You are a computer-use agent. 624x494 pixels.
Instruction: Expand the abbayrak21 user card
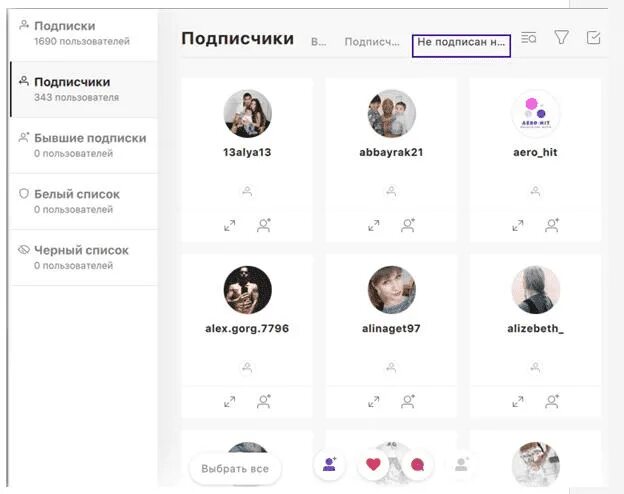(374, 226)
